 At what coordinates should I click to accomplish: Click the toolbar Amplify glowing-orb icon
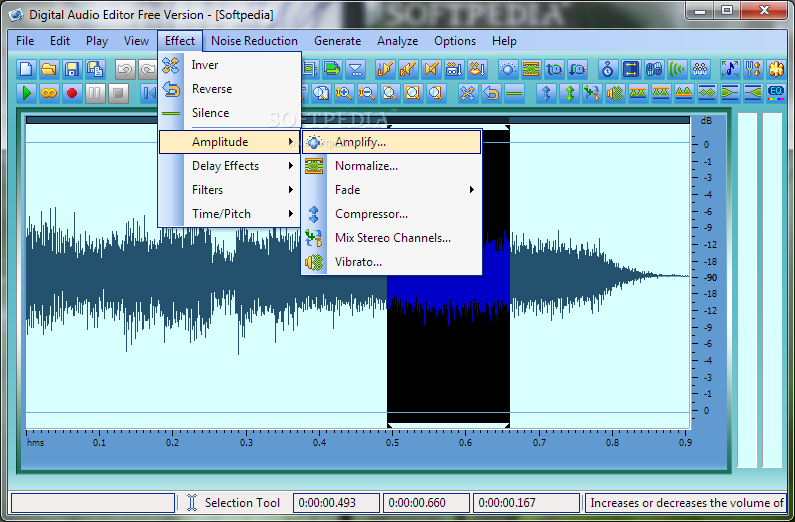click(508, 68)
